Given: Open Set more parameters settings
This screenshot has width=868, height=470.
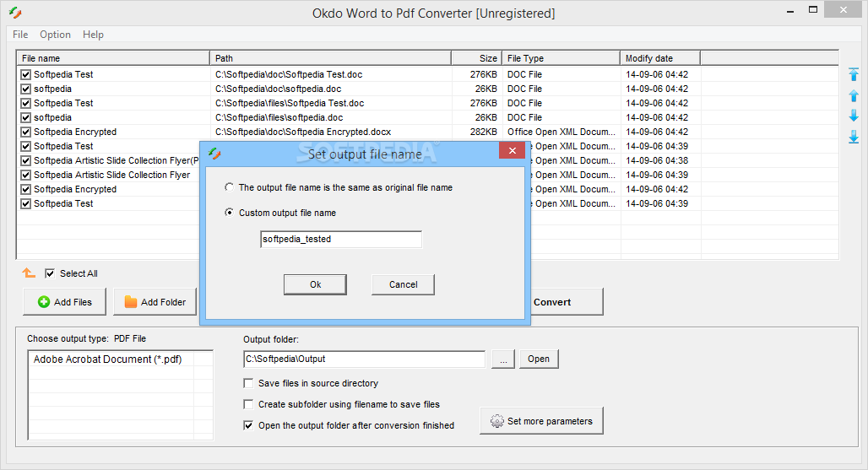Looking at the screenshot, I should 541,421.
